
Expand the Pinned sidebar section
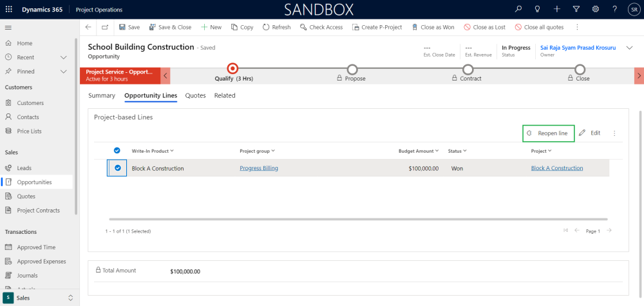pyautogui.click(x=64, y=72)
